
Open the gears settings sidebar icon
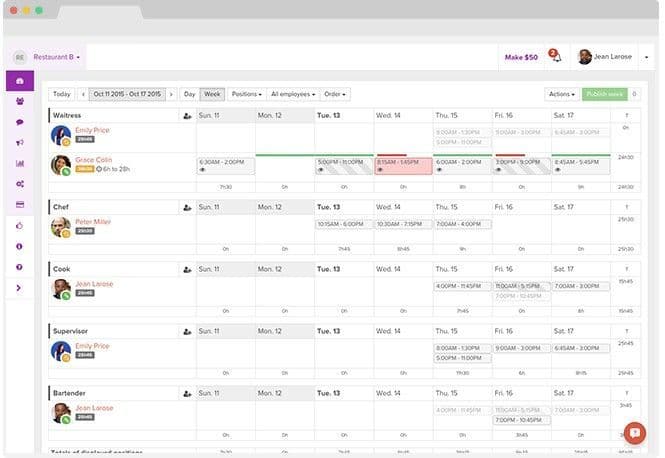19,184
